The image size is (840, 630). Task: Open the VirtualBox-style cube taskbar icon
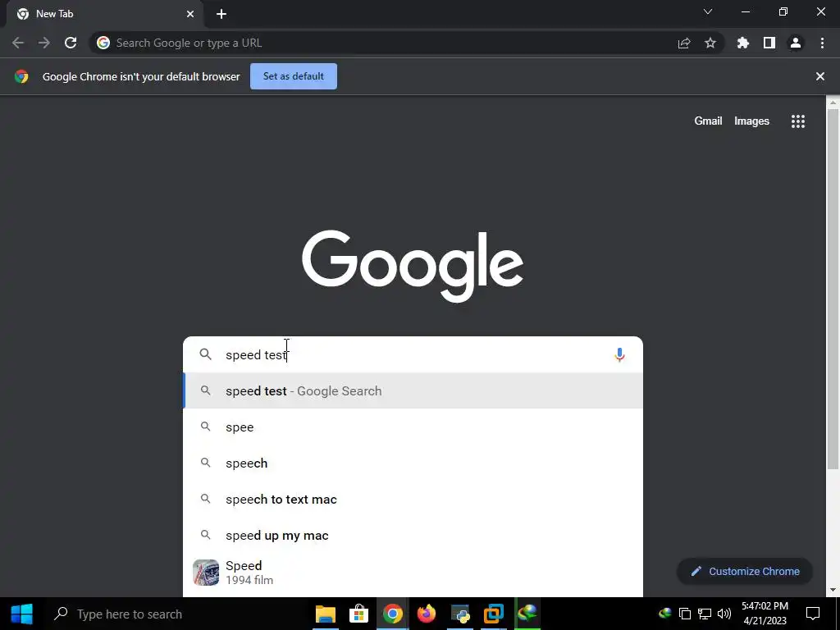[494, 614]
